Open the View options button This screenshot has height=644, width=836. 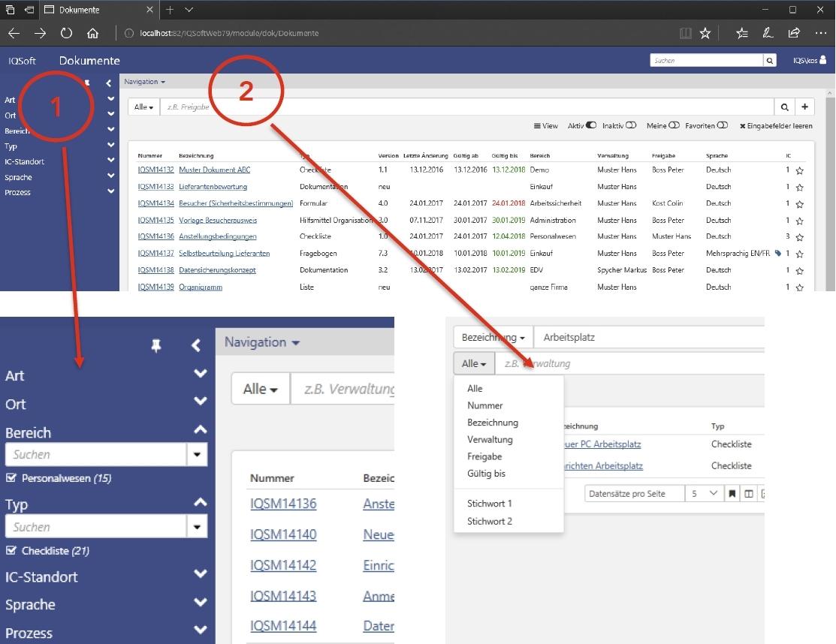[x=545, y=125]
